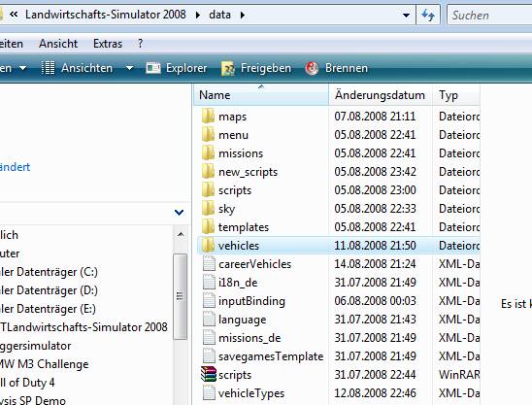Expand the arrow after Landwirtschafts-Simulator 2008 breadcrumb

(197, 15)
